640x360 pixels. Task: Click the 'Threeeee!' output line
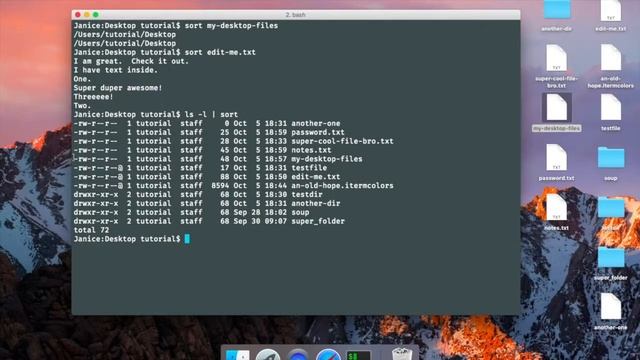tap(93, 97)
